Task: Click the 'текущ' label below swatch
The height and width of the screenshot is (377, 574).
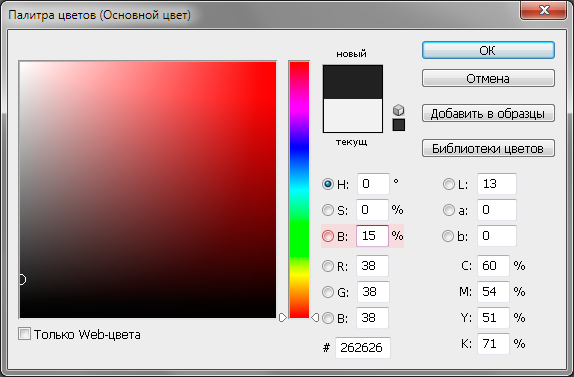Action: pos(351,142)
